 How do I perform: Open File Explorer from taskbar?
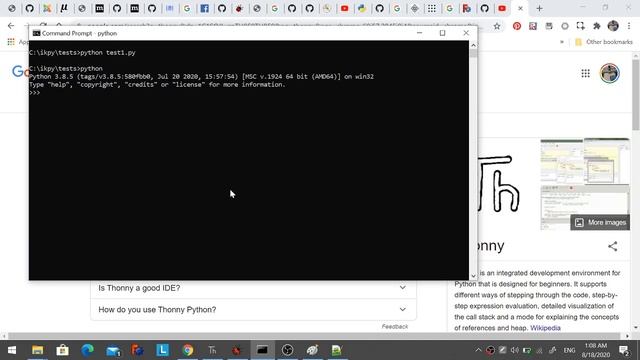click(x=38, y=350)
